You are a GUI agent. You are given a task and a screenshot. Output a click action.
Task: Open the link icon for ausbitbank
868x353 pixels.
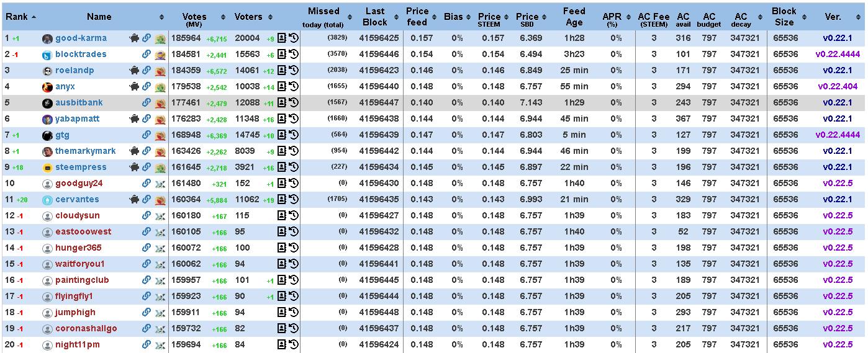(x=147, y=102)
